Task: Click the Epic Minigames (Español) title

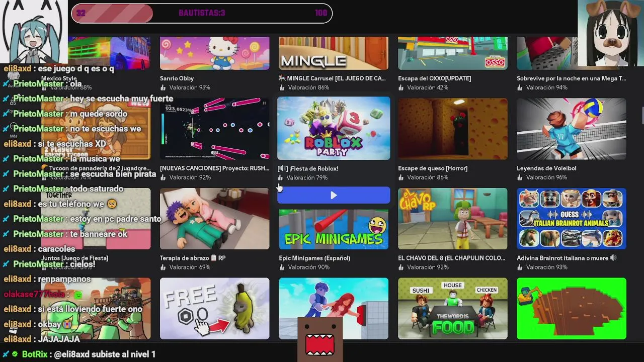Action: pos(314,258)
